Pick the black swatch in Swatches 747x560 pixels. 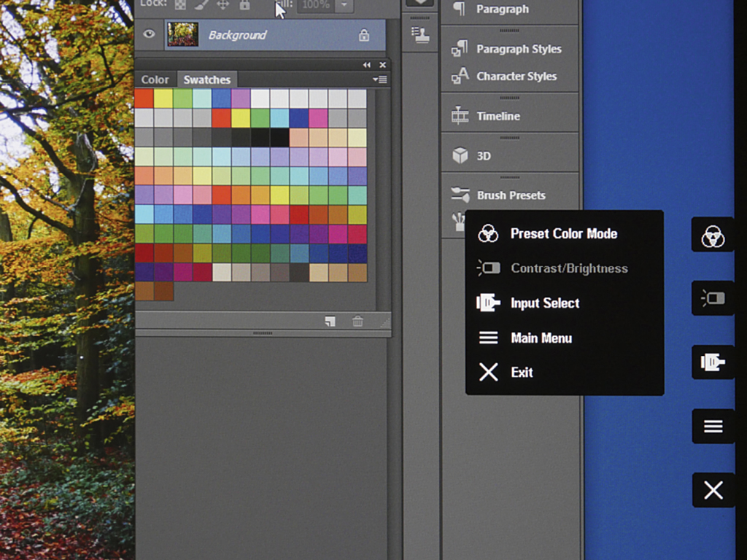pos(279,137)
